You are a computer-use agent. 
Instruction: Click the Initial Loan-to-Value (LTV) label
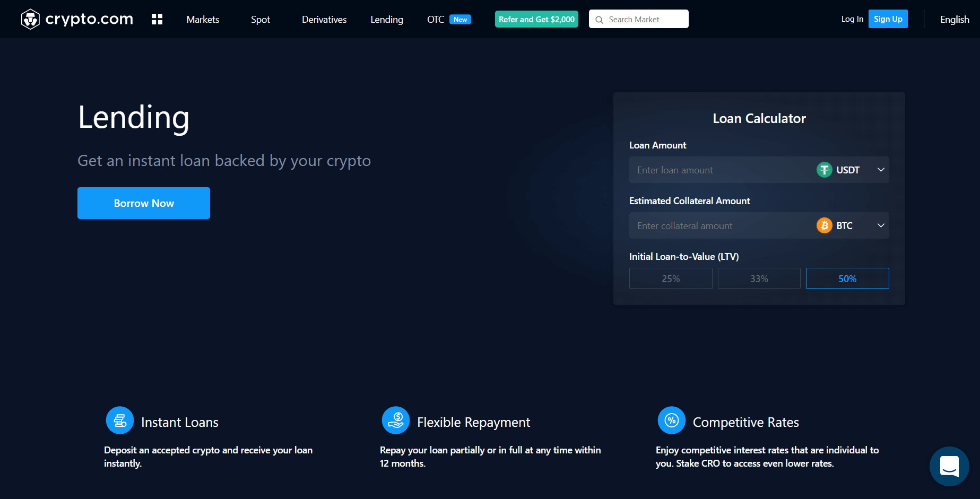click(684, 257)
